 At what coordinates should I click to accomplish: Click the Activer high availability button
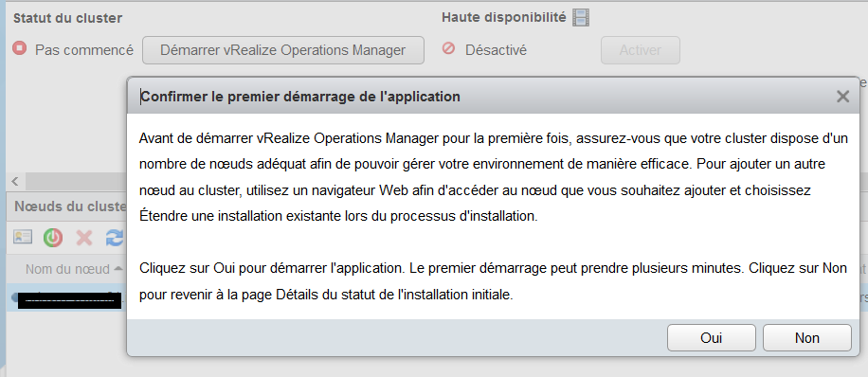[641, 50]
